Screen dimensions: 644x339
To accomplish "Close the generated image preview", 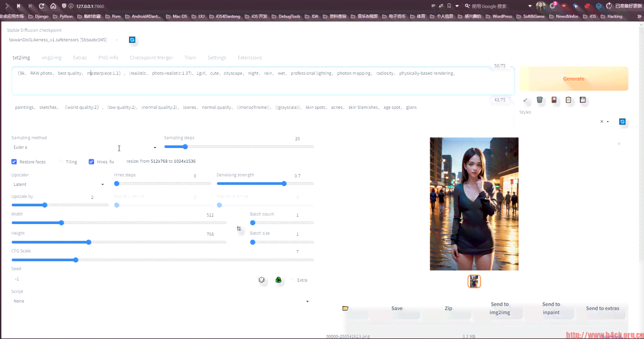I will (x=619, y=144).
